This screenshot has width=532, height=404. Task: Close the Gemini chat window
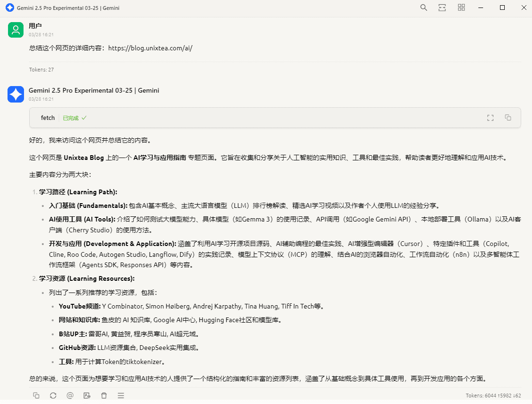[x=524, y=8]
